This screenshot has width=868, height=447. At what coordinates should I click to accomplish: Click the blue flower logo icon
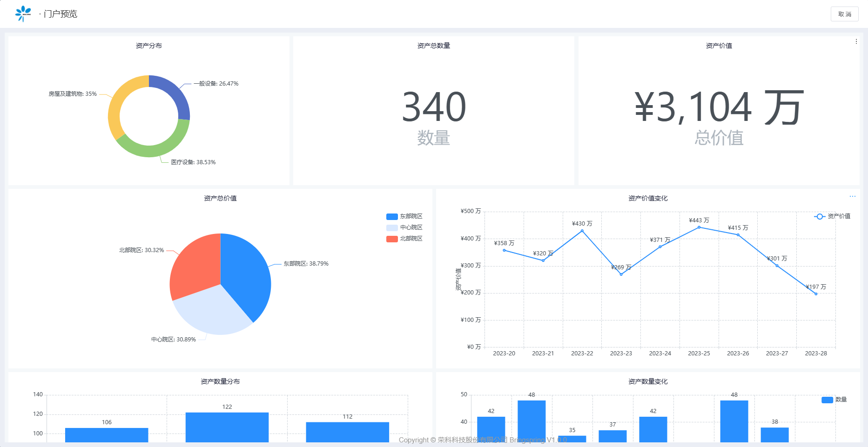click(23, 14)
